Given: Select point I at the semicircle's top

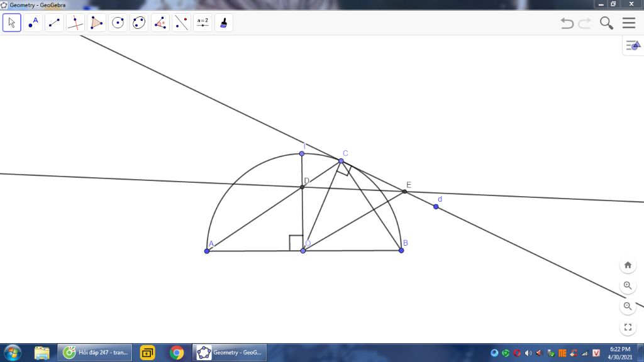Looking at the screenshot, I should point(302,153).
